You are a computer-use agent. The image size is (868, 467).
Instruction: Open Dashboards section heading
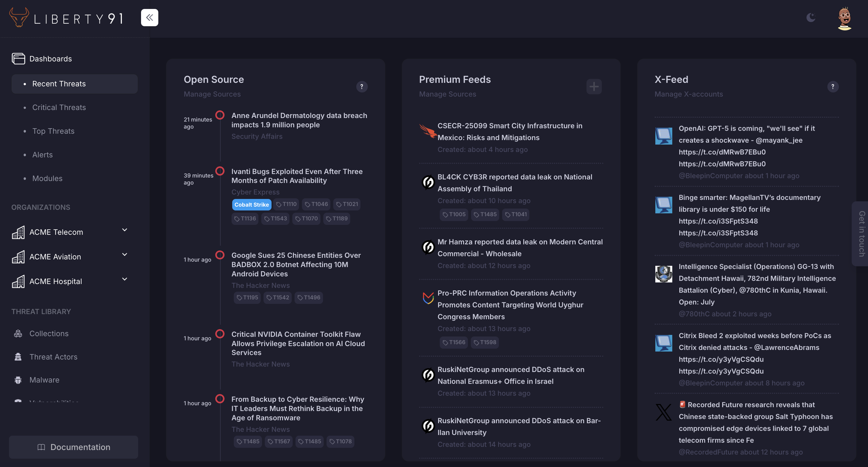point(51,59)
